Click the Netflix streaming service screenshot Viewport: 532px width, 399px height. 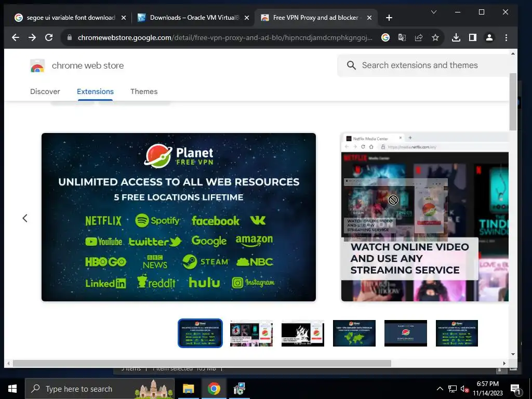coord(425,217)
